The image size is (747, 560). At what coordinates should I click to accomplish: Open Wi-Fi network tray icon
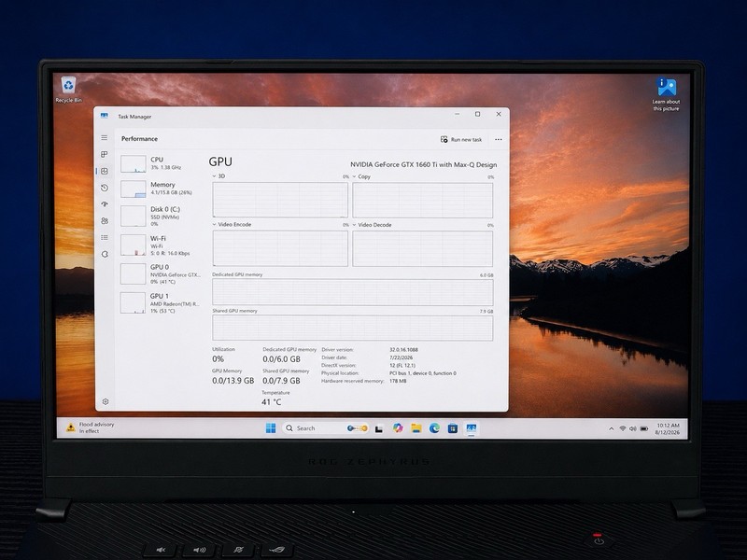623,428
